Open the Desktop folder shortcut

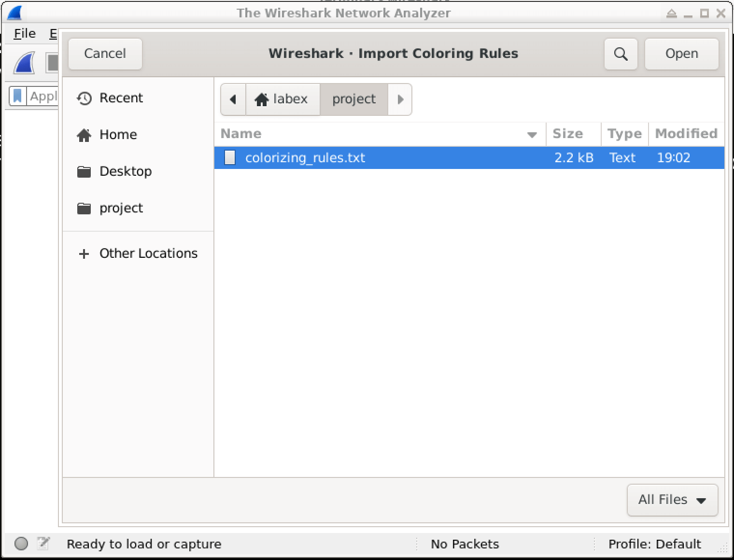(125, 171)
